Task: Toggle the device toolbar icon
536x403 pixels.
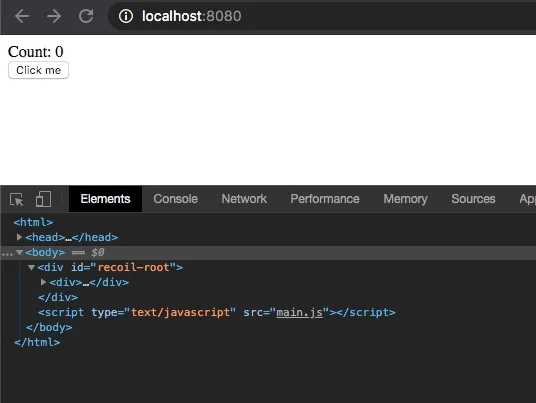Action: click(x=43, y=199)
